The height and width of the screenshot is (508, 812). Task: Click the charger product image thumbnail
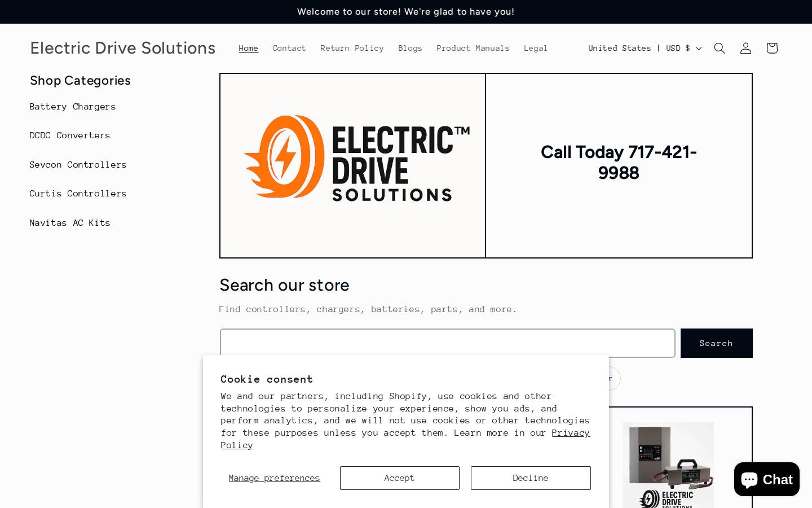click(x=668, y=465)
